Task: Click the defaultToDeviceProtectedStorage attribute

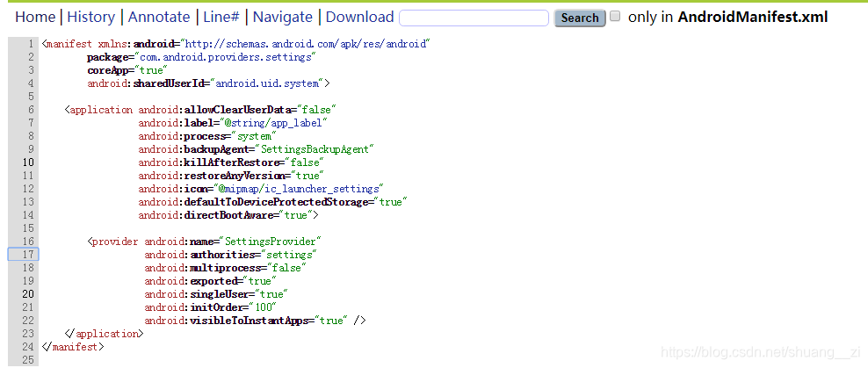Action: 276,202
